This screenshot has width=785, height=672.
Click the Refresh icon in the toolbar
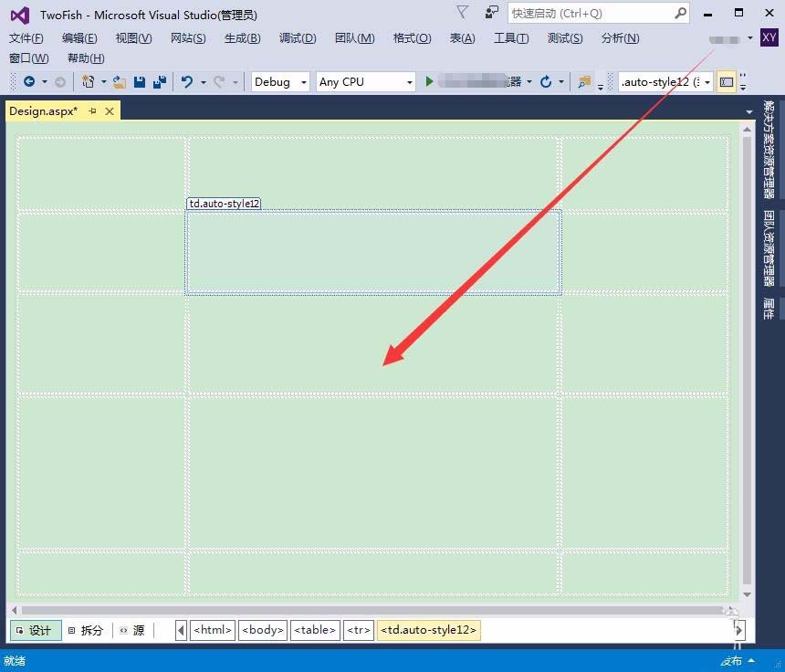tap(546, 81)
